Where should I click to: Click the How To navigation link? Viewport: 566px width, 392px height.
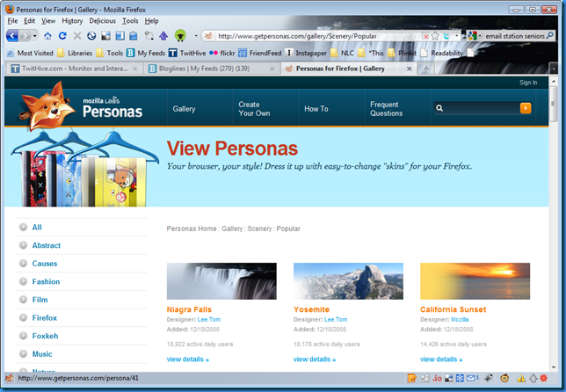click(316, 109)
